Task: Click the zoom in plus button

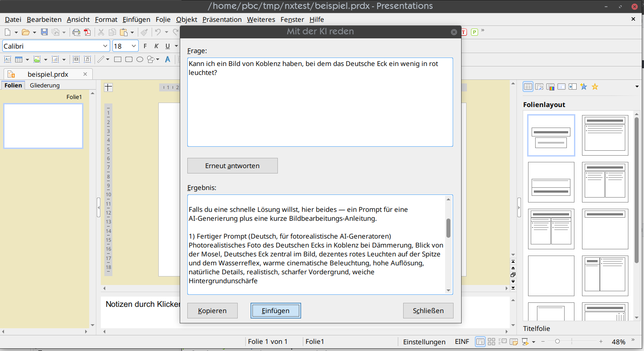Action: [601, 342]
